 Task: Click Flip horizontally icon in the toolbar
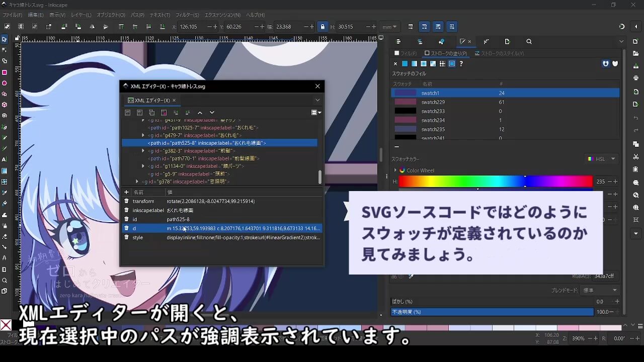tap(92, 27)
